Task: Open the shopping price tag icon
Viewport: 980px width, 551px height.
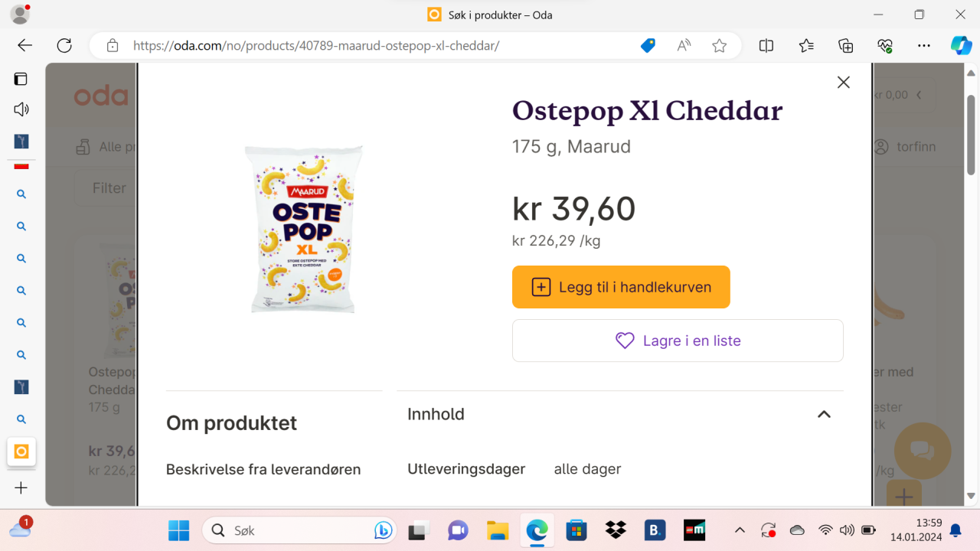Action: pos(648,46)
